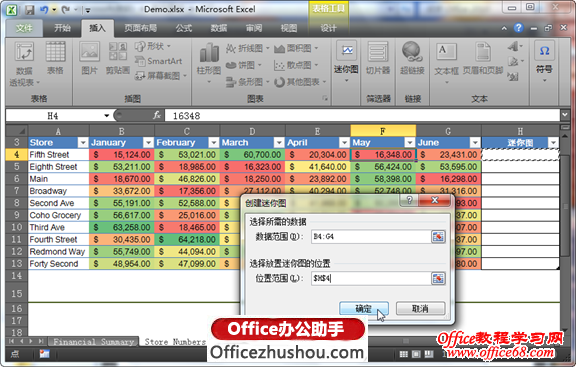
Task: Open the PivotTable (数据透视表) tool
Action: pyautogui.click(x=24, y=64)
